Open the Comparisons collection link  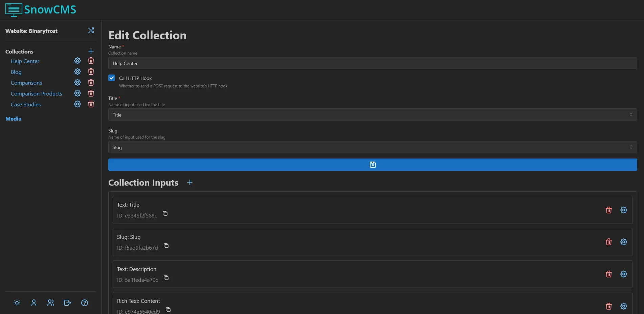tap(26, 83)
